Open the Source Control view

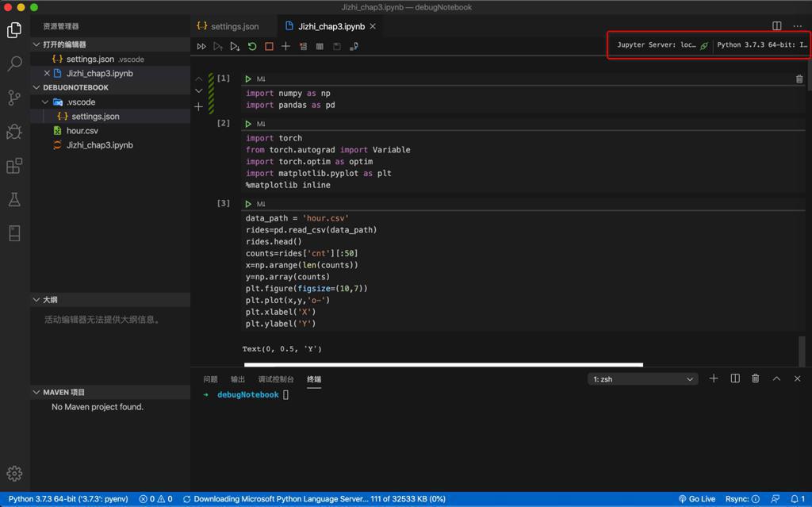[14, 98]
